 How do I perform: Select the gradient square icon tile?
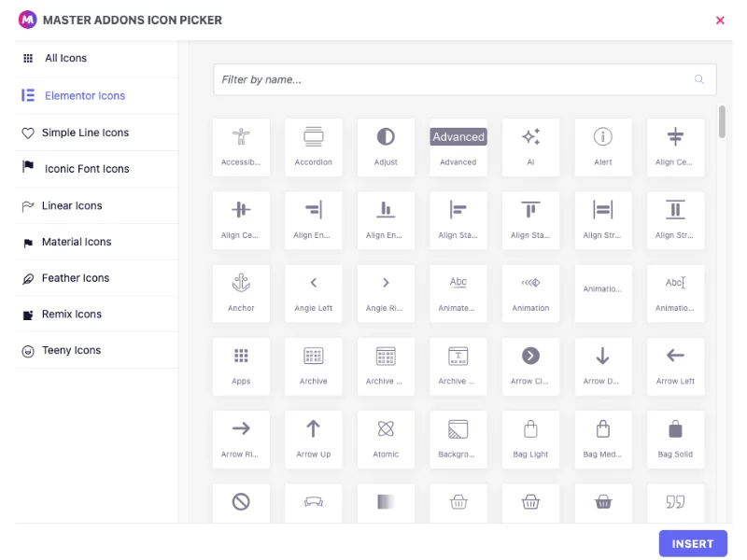point(386,503)
